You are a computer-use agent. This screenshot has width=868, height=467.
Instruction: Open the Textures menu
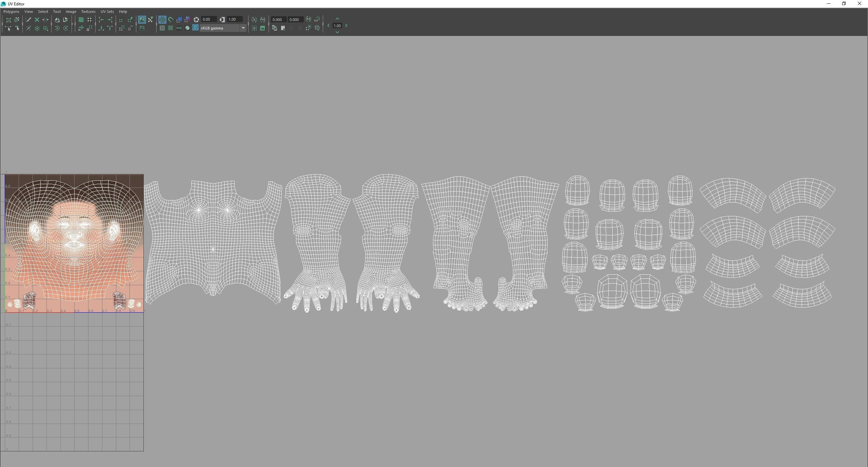(88, 12)
